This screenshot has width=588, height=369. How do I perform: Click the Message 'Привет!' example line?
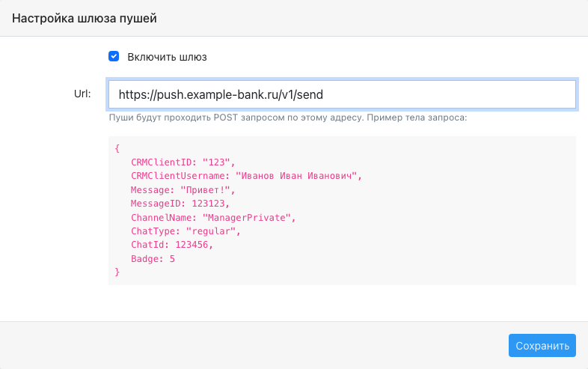click(x=183, y=190)
